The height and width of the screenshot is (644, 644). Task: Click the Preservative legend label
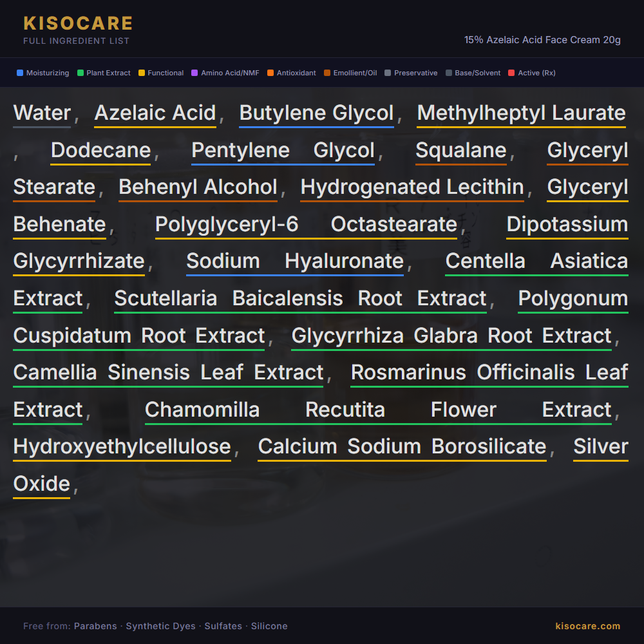pyautogui.click(x=415, y=73)
